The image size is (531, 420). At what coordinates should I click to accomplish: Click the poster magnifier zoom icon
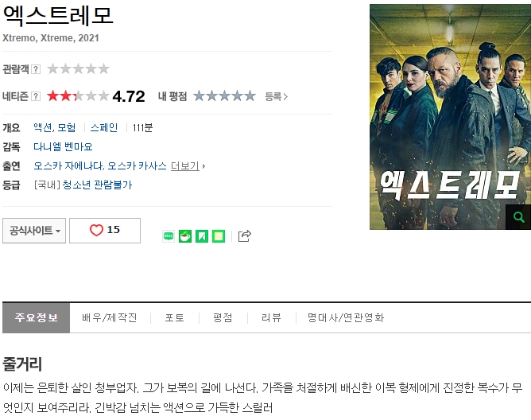(518, 217)
